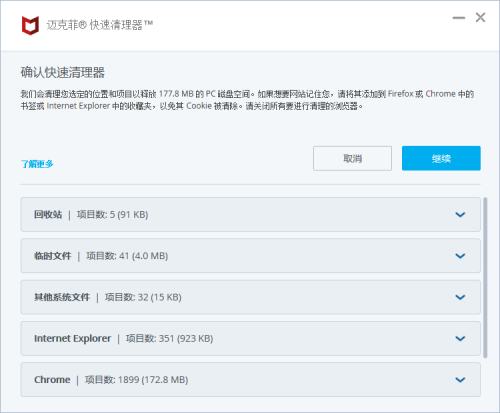This screenshot has height=413, width=500.
Task: Open the 了解更多 link
Action: tap(37, 164)
